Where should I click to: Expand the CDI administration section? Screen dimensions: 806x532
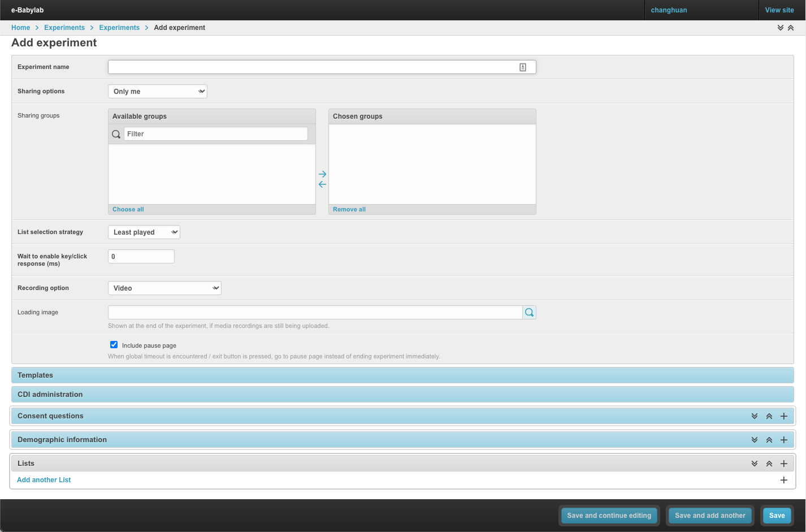[402, 395]
